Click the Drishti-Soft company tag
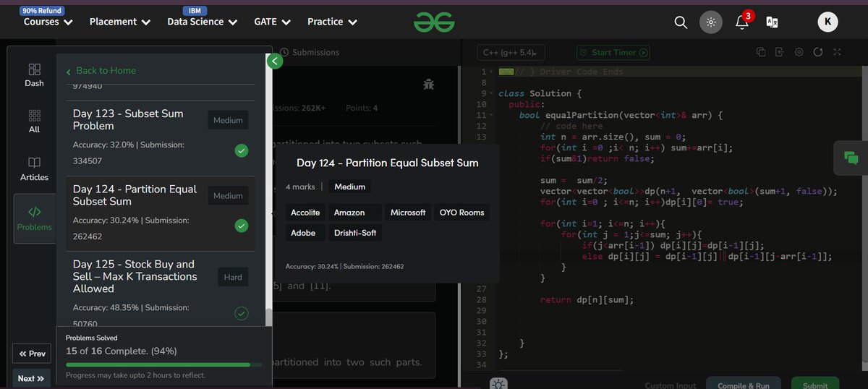Screen dimensions: 868x389 click(355, 233)
